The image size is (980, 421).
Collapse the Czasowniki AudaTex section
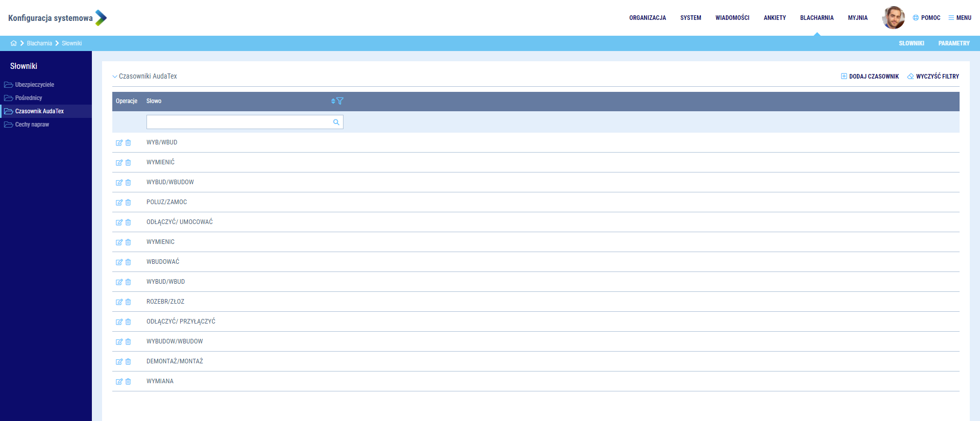[x=115, y=77]
